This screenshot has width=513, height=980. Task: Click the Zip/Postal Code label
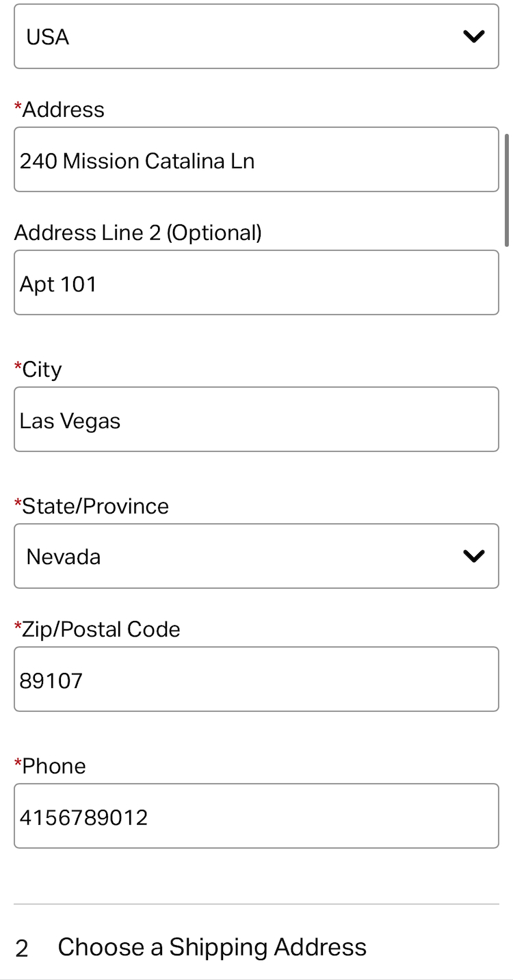[x=101, y=629]
